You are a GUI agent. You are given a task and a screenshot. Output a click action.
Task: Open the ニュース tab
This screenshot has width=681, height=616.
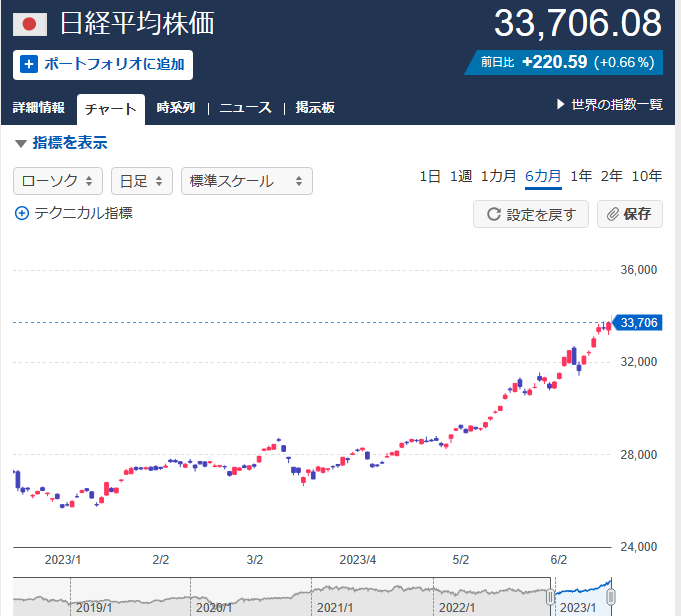click(245, 108)
